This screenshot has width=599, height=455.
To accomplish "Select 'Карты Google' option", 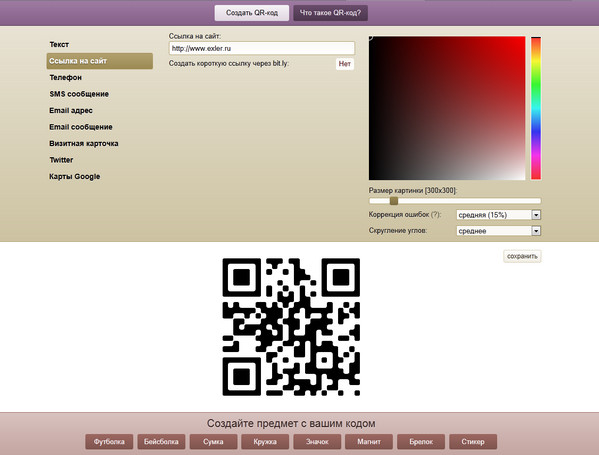I will pyautogui.click(x=74, y=176).
